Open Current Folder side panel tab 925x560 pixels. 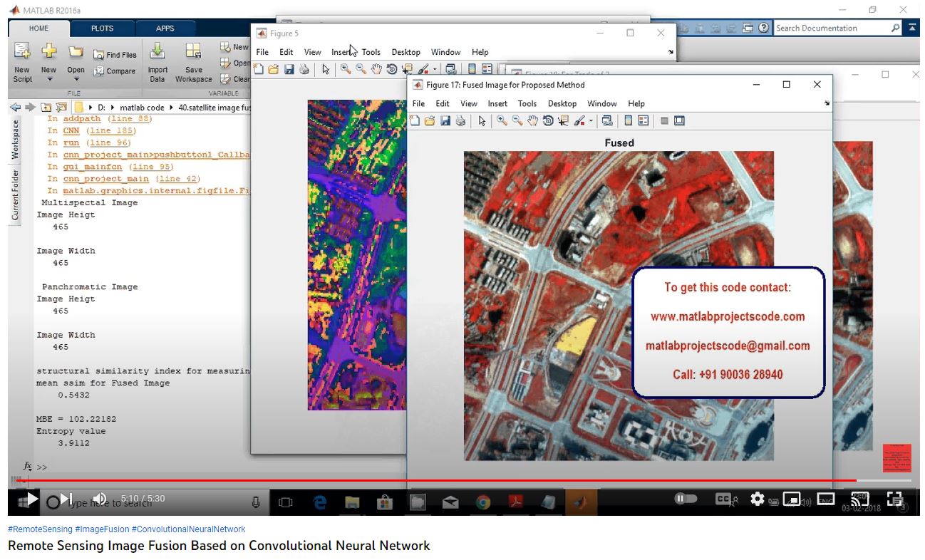[x=15, y=195]
